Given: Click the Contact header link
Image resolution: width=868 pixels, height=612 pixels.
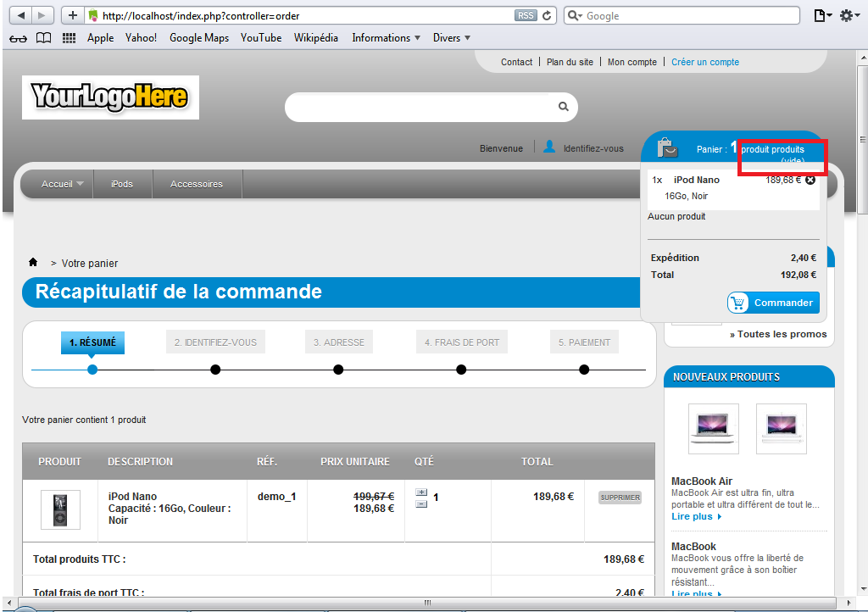Looking at the screenshot, I should [x=516, y=62].
